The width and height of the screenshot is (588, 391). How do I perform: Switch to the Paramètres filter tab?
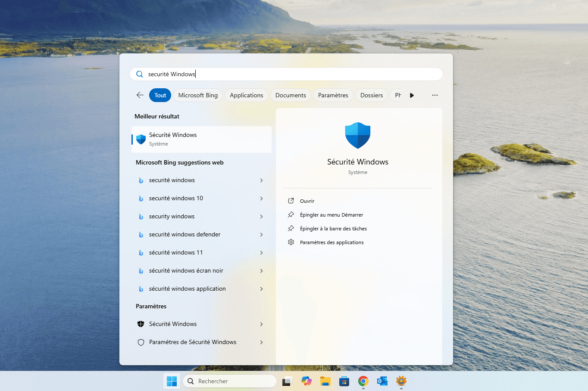point(333,95)
